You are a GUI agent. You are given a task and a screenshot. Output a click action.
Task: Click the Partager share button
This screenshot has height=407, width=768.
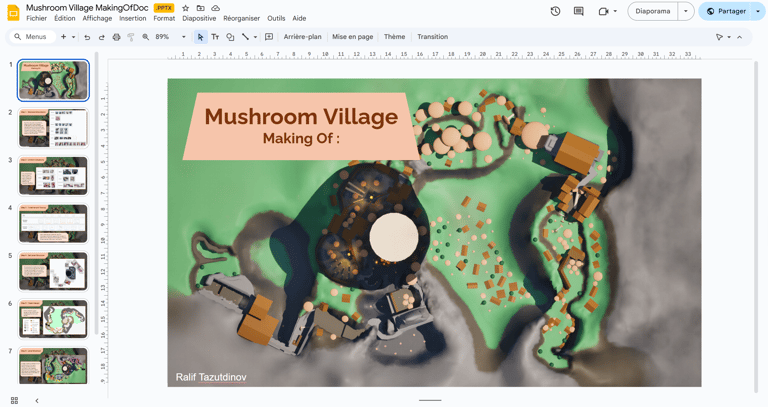pos(725,11)
